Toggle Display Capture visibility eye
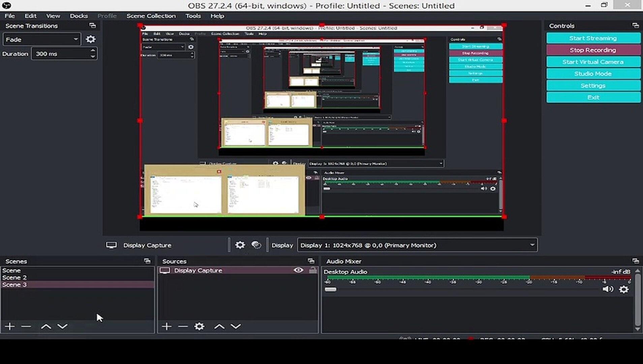 [298, 270]
